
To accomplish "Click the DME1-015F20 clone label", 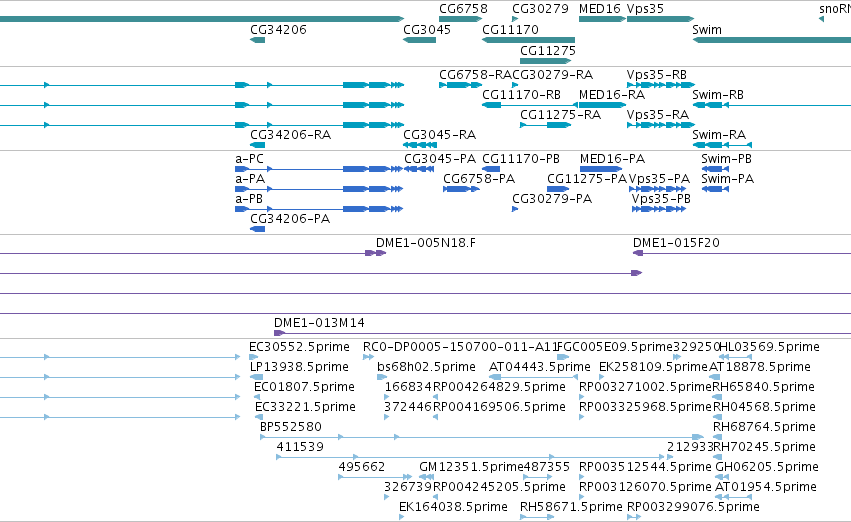I will click(x=676, y=243).
